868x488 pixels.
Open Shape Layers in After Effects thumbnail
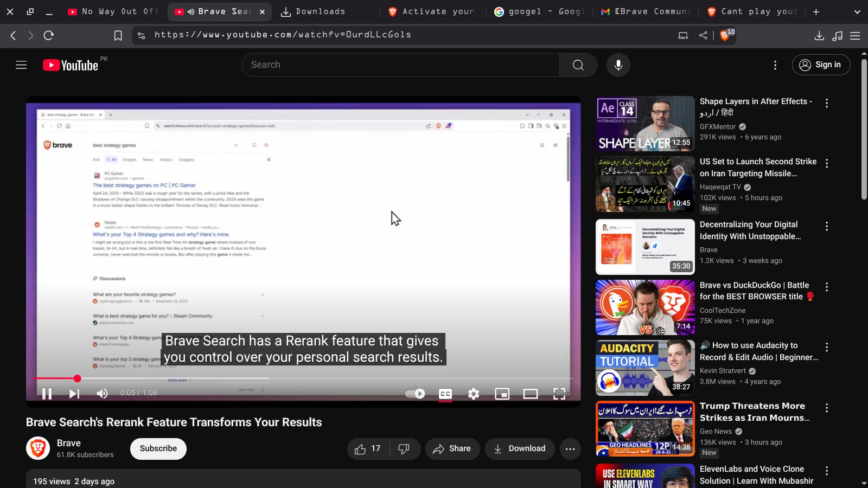tap(645, 124)
